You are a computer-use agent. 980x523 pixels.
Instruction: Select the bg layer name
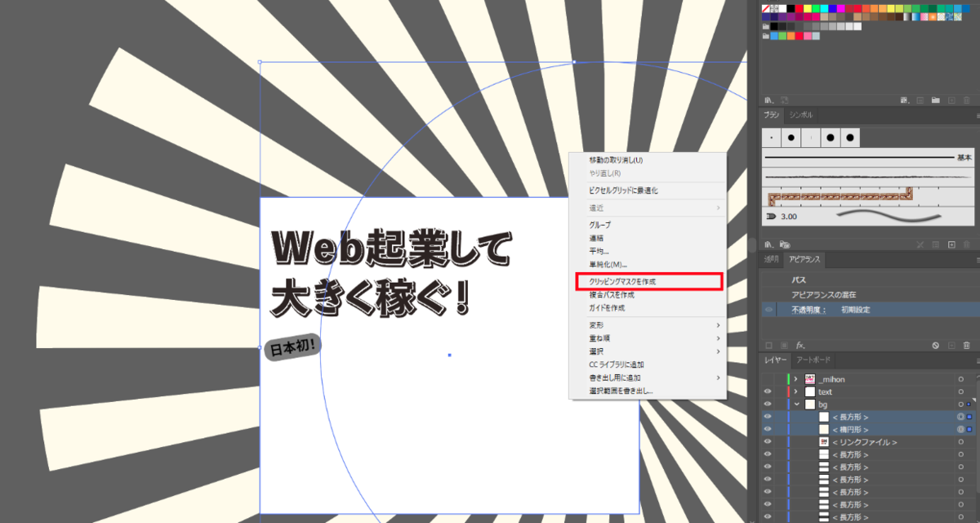tap(823, 405)
